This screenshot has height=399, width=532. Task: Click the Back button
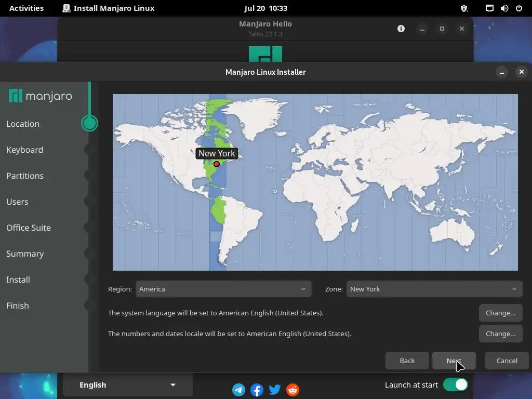click(407, 361)
